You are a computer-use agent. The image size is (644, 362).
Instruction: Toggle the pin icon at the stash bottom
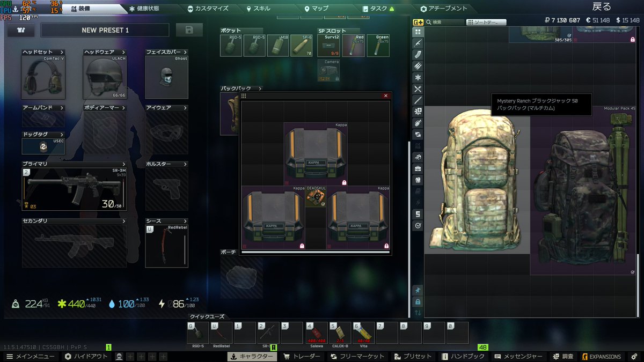point(418,290)
